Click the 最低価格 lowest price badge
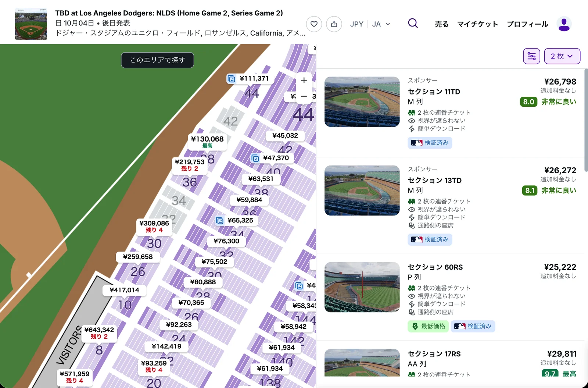This screenshot has height=388, width=588. 428,326
